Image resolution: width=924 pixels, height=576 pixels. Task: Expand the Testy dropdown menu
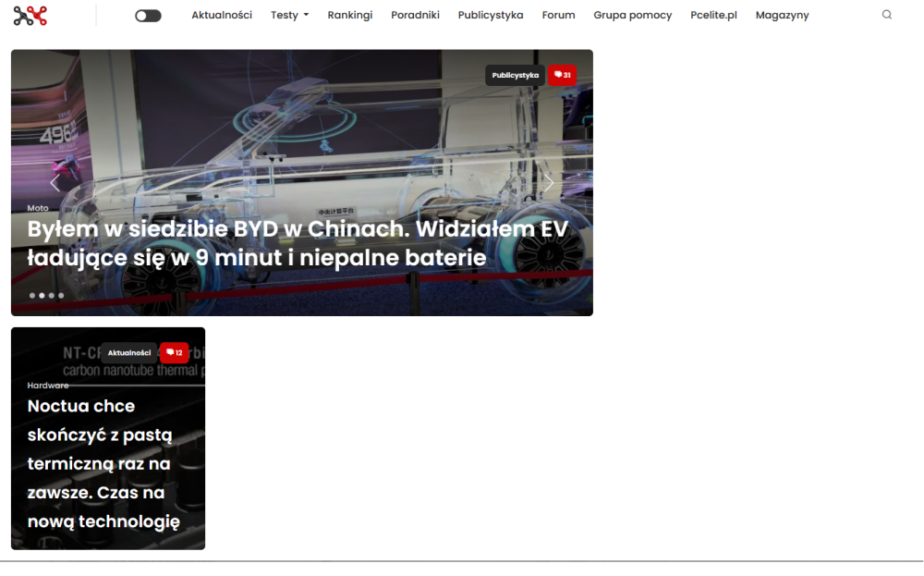point(289,16)
